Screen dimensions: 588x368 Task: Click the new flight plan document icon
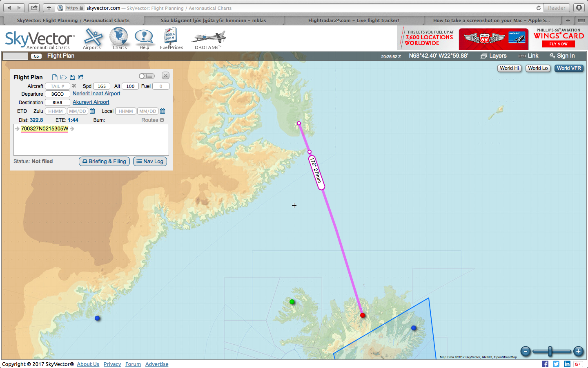pos(55,77)
